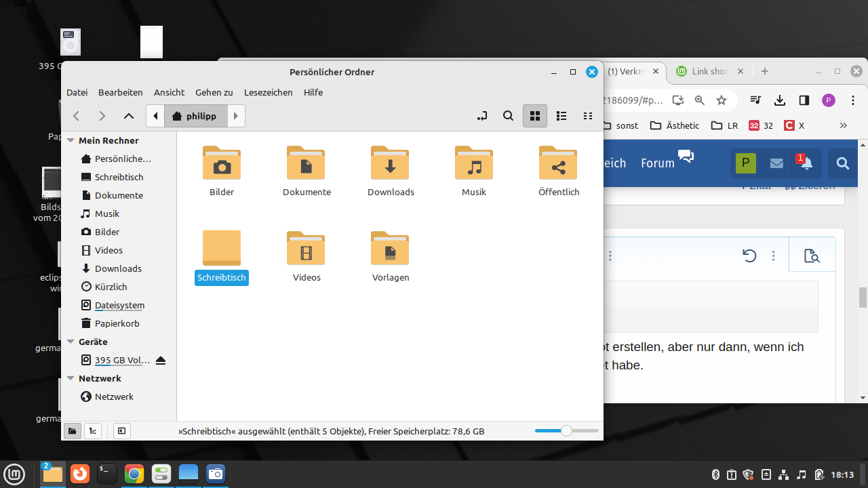This screenshot has height=488, width=868.
Task: Eject the 395 GB volume
Action: [161, 360]
